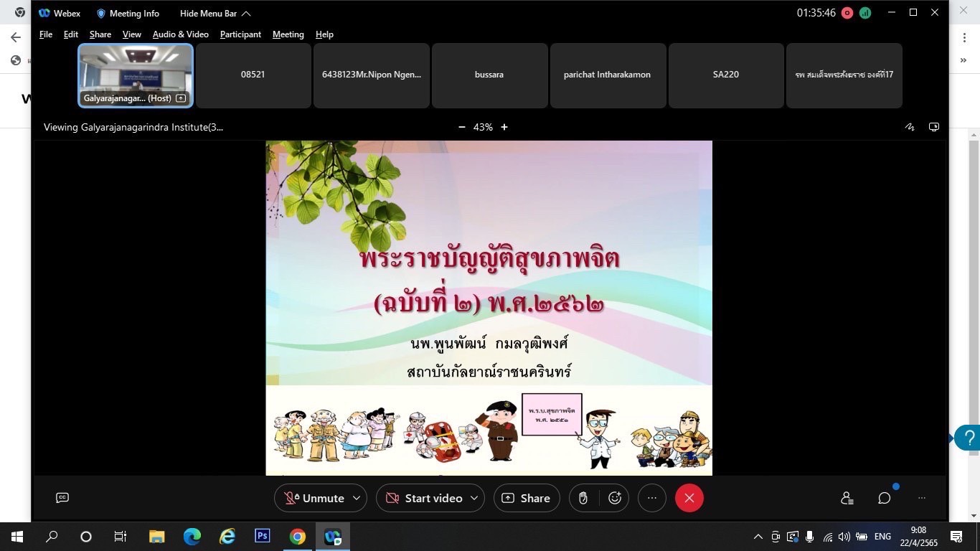Image resolution: width=980 pixels, height=551 pixels.
Task: Open the Chat panel icon
Action: pyautogui.click(x=885, y=498)
